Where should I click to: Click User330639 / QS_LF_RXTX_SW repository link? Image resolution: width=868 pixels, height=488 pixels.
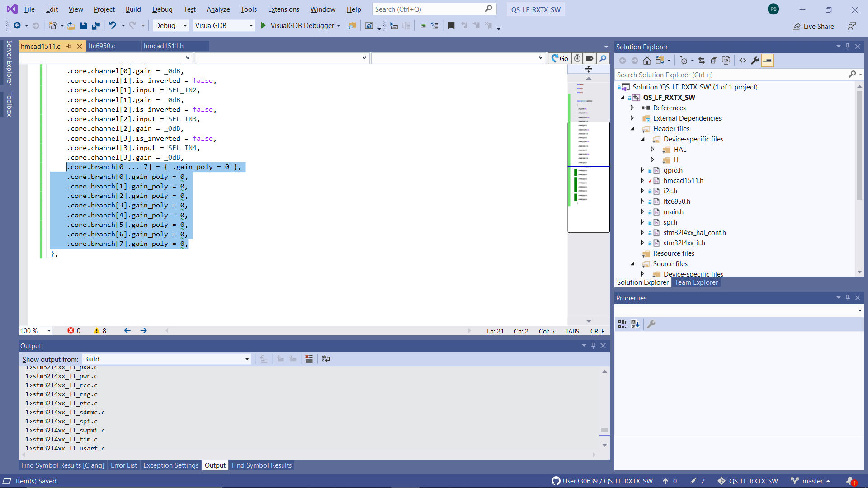tap(602, 481)
